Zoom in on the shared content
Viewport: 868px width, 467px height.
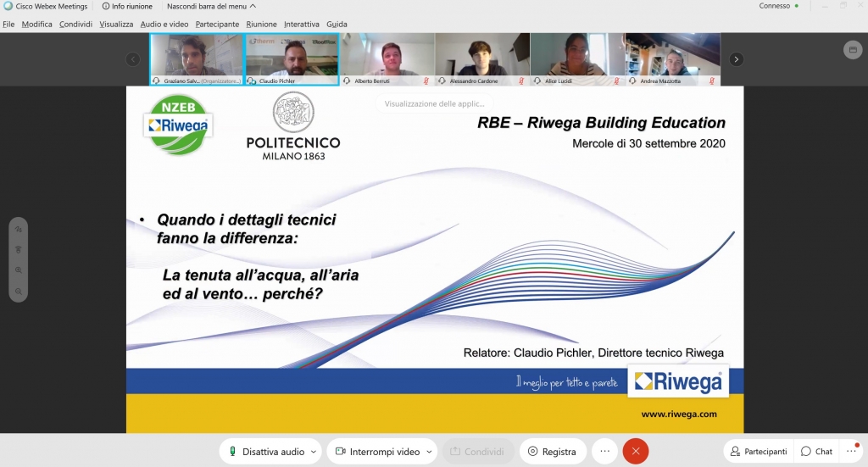(x=19, y=270)
